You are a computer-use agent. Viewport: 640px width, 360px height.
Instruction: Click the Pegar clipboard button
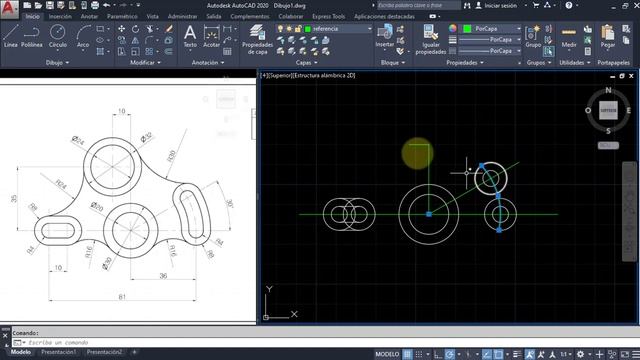pyautogui.click(x=607, y=36)
